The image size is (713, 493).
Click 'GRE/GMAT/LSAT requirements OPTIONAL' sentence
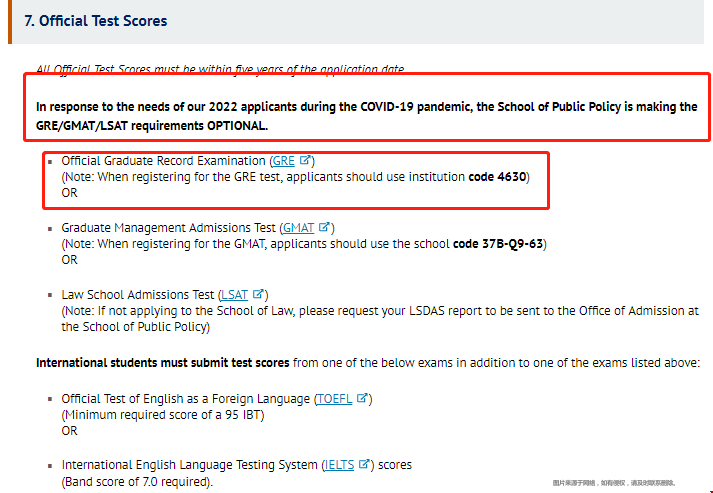coord(152,126)
